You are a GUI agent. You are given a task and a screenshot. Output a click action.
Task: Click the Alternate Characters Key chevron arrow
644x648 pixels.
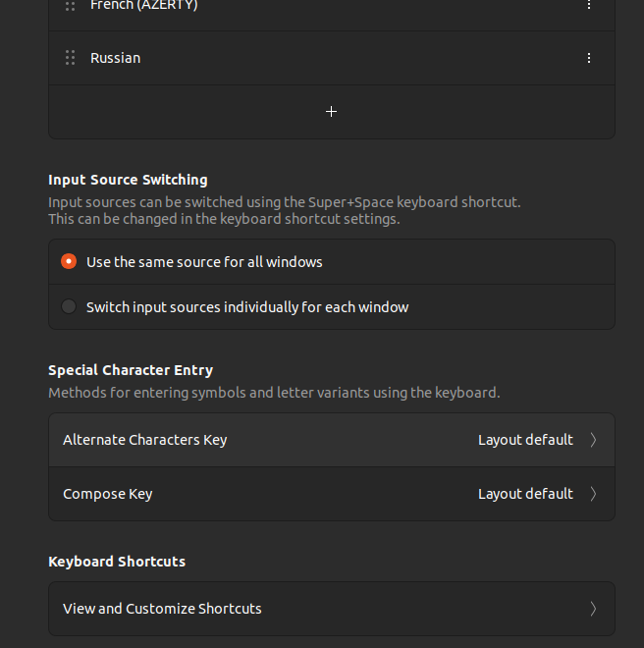pos(593,440)
